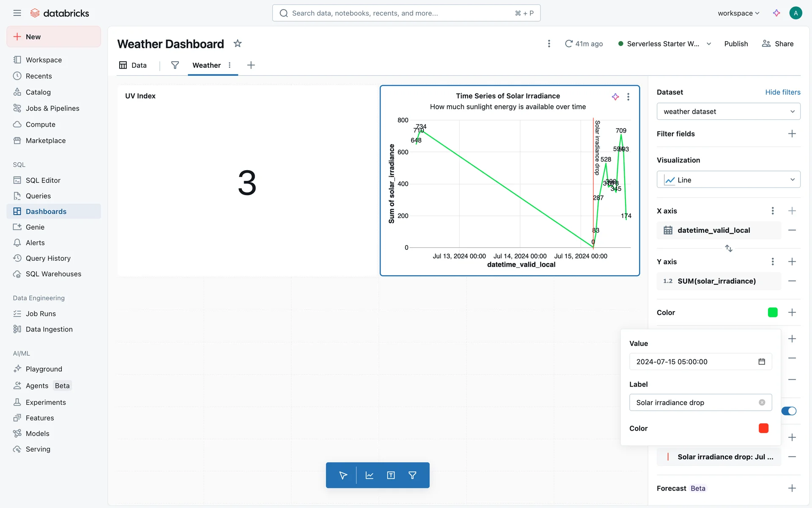Open the weather dataset dropdown

[x=728, y=111]
